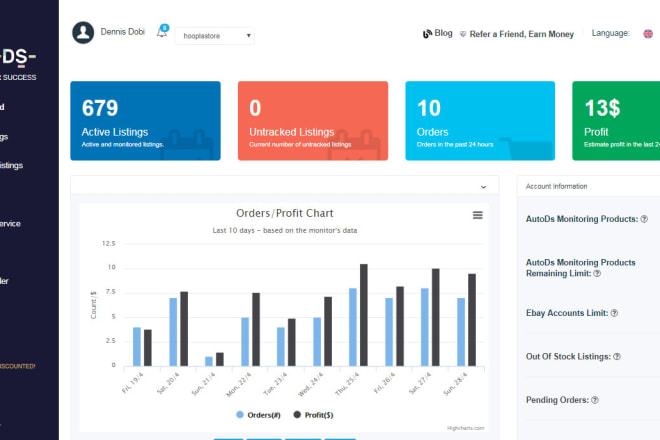Open the 13$ Profit card

(x=616, y=121)
